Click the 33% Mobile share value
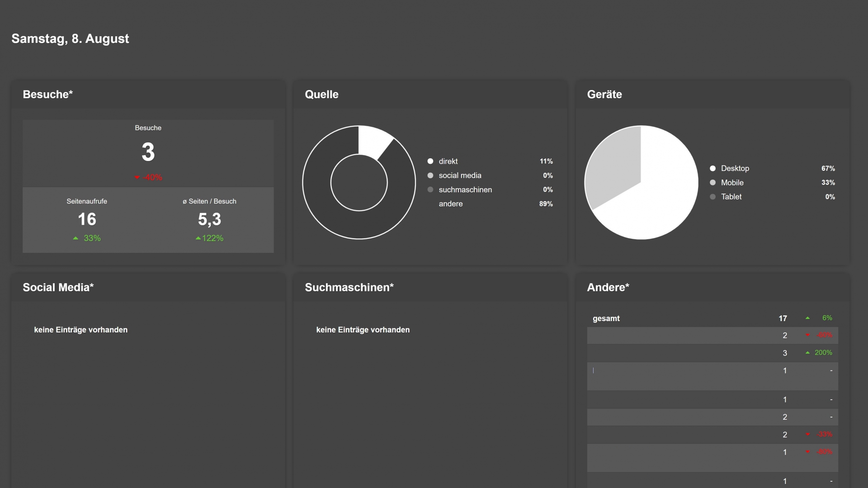This screenshot has height=488, width=868. click(x=828, y=183)
